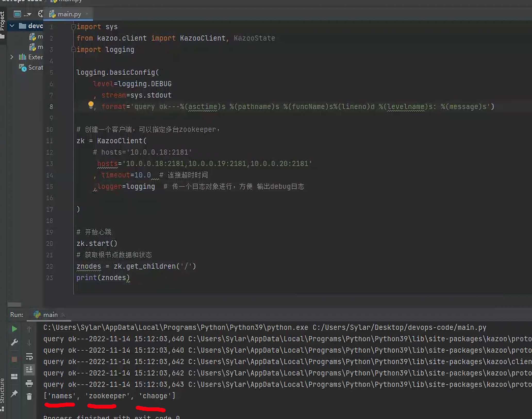
Task: Toggle soft-wrap in Run console
Action: pos(29,356)
